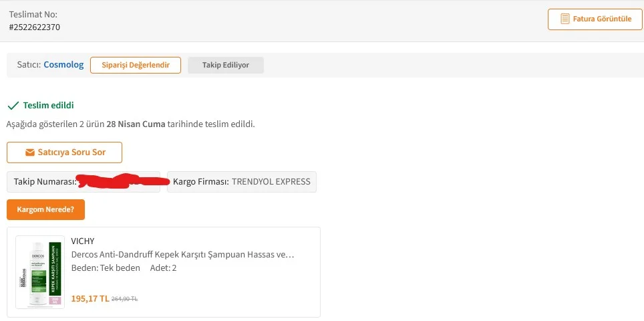The width and height of the screenshot is (644, 321).
Task: Click the Adet: 2 quantity text
Action: [x=164, y=268]
